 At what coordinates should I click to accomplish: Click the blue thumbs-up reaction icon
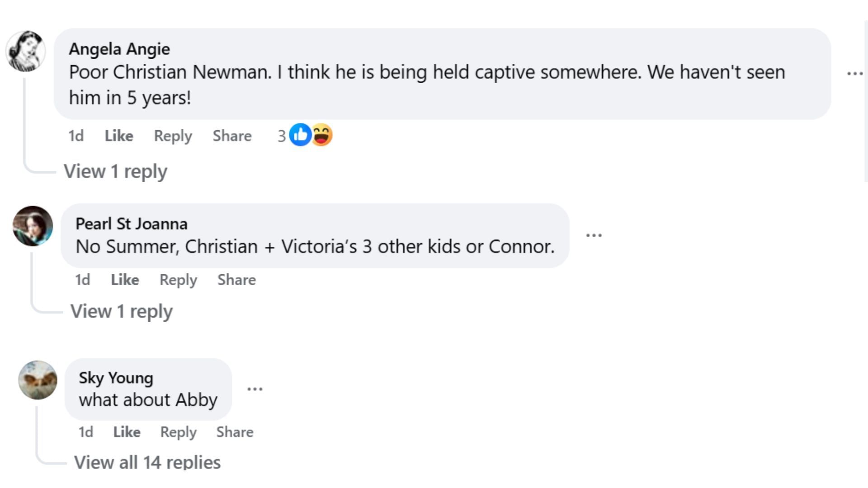coord(300,135)
